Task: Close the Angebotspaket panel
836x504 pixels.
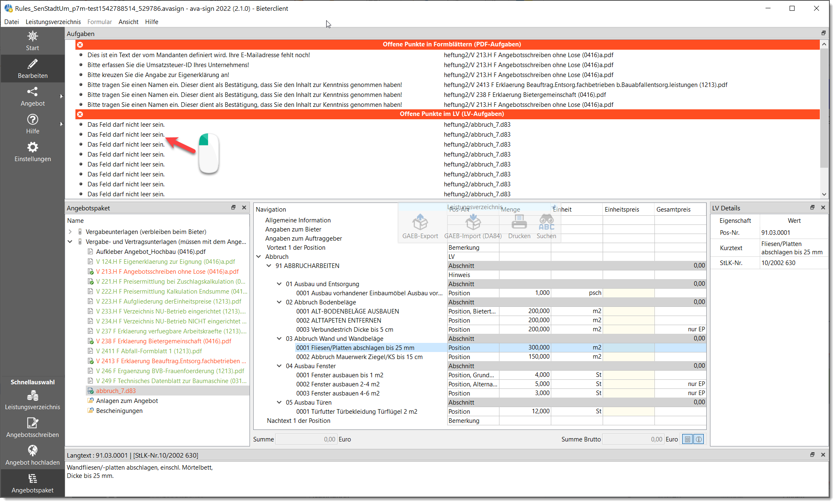Action: click(x=244, y=207)
